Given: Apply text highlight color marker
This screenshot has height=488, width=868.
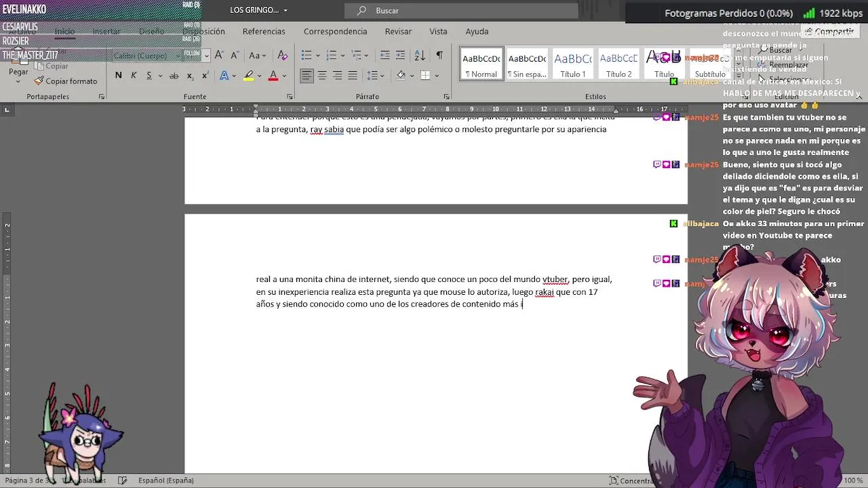Looking at the screenshot, I should [249, 75].
